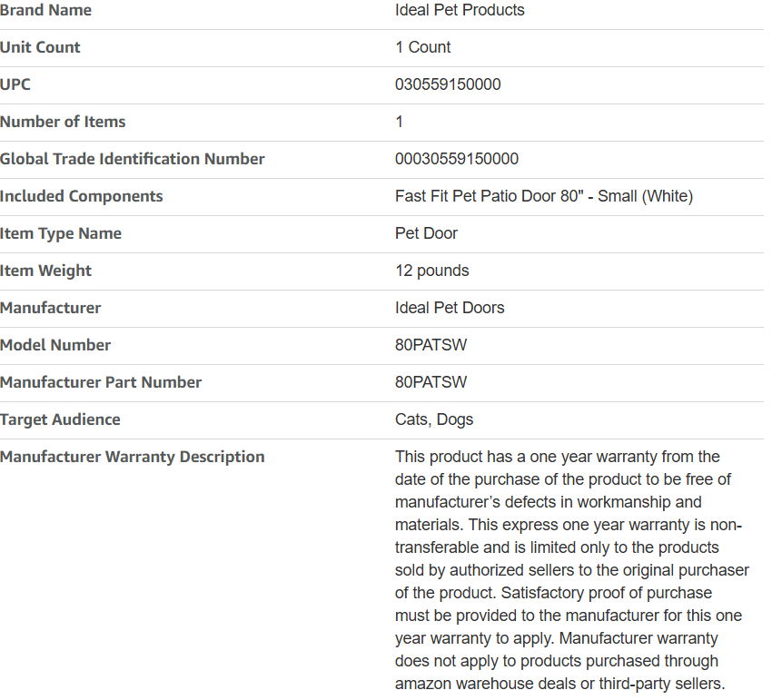The image size is (772, 700).
Task: Click the Global Trade Identification Number label
Action: coord(132,159)
